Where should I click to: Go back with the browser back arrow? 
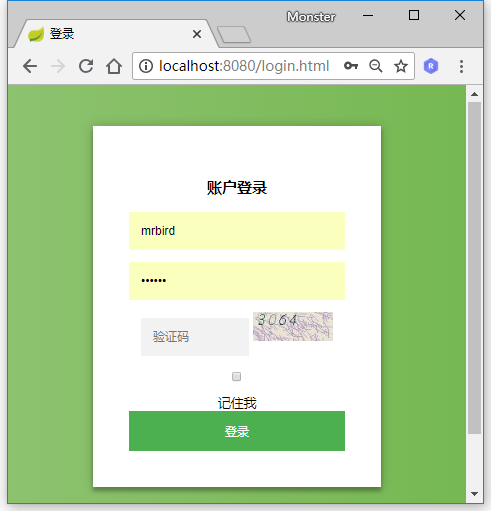[30, 66]
